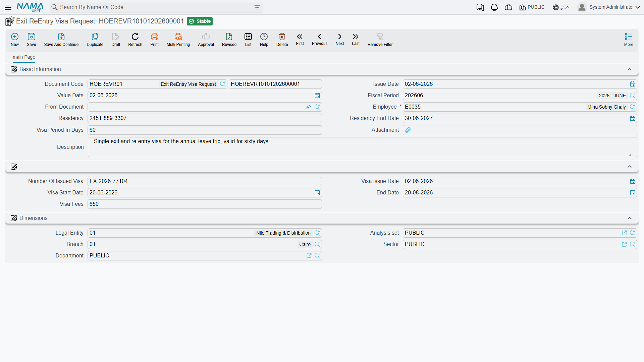Viewport: 644px width, 362px height.
Task: Open the chat messages icon
Action: [x=480, y=7]
